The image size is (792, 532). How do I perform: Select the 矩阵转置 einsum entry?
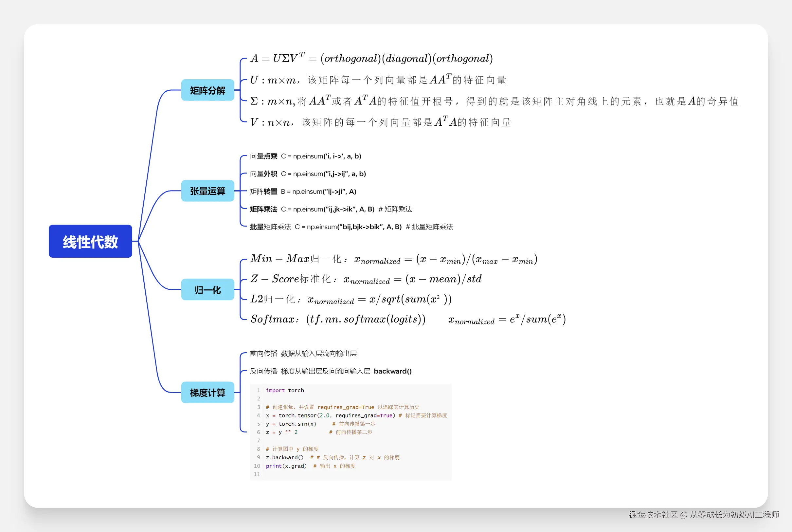coord(303,192)
